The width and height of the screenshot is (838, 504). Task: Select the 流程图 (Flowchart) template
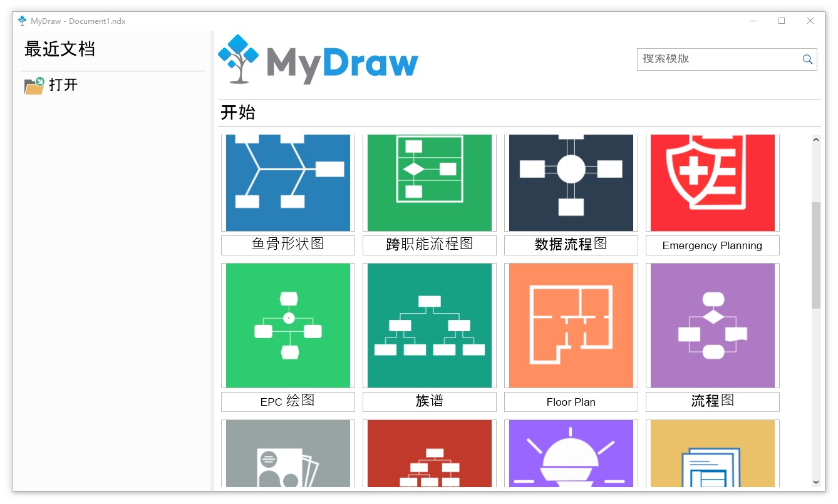pos(712,325)
